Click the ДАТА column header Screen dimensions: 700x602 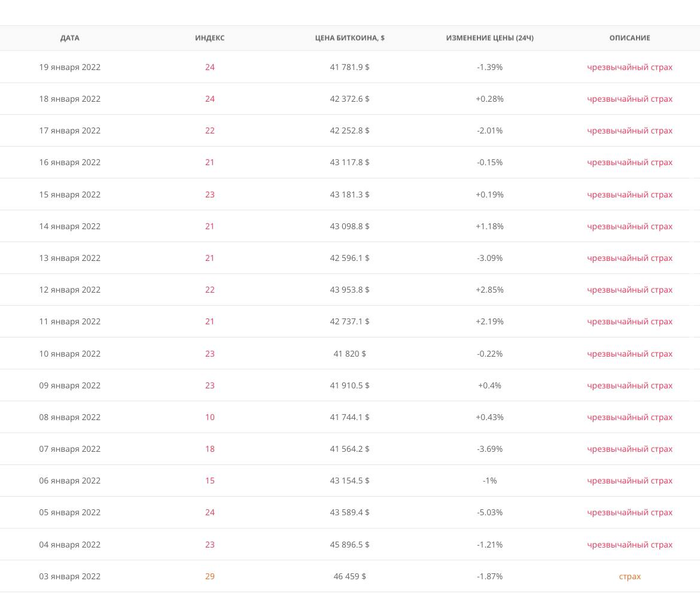[70, 38]
